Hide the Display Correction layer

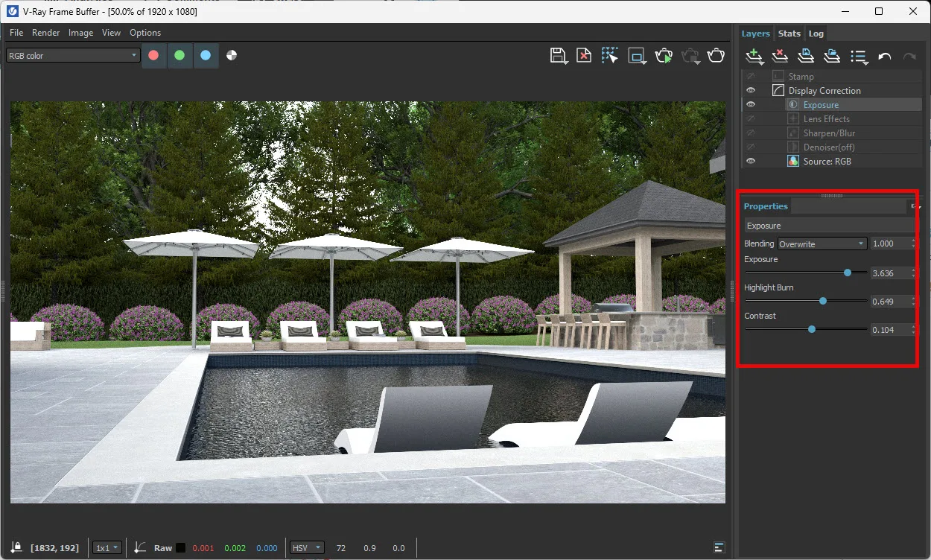[x=751, y=91]
